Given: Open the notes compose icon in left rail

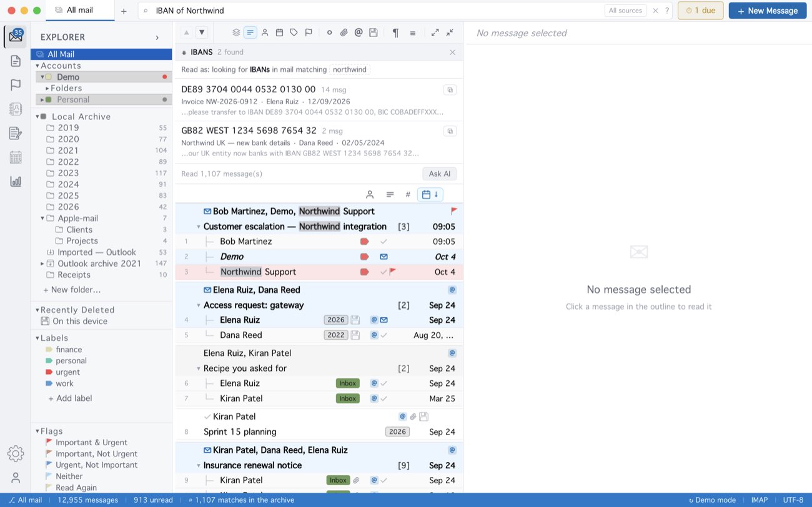Looking at the screenshot, I should click(x=16, y=133).
